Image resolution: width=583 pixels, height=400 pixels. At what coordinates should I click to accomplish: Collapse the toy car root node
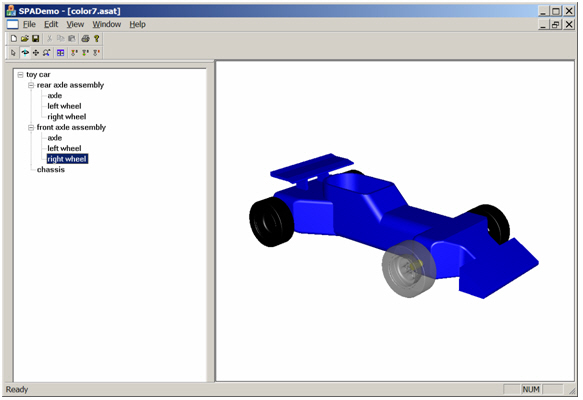click(x=20, y=75)
